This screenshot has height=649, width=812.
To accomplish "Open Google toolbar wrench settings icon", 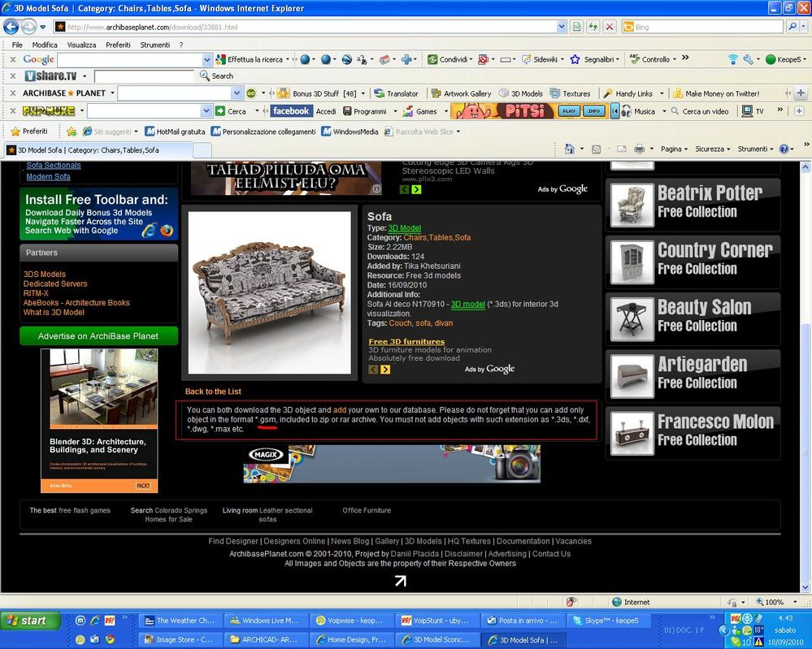I will 748,59.
